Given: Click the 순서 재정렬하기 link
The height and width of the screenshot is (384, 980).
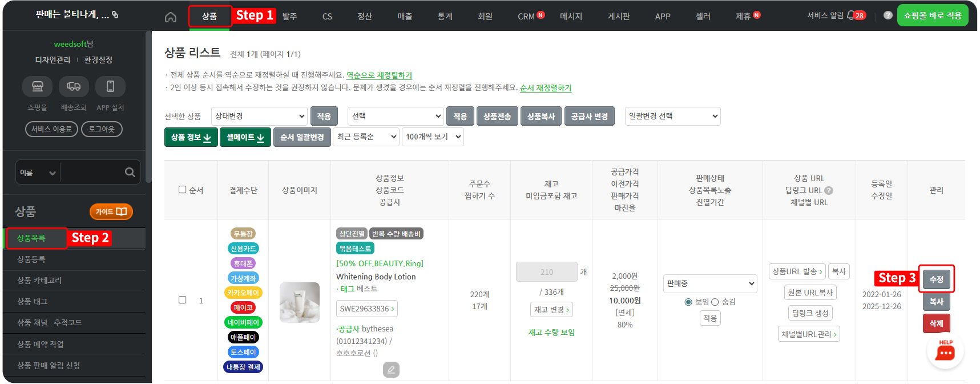Looking at the screenshot, I should (546, 88).
